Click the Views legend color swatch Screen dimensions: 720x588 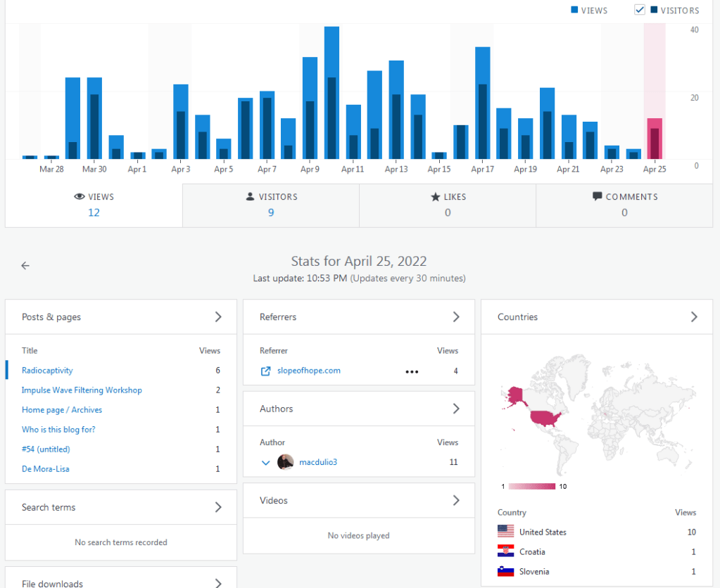[x=574, y=11]
